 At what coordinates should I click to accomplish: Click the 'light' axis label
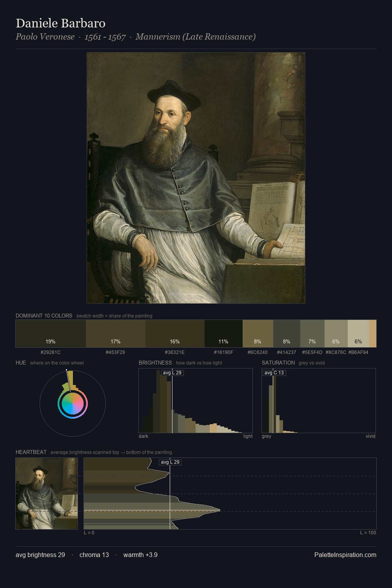(248, 436)
